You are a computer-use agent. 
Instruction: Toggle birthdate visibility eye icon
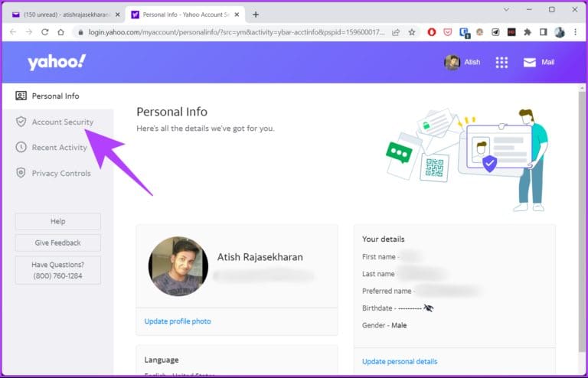(x=428, y=308)
